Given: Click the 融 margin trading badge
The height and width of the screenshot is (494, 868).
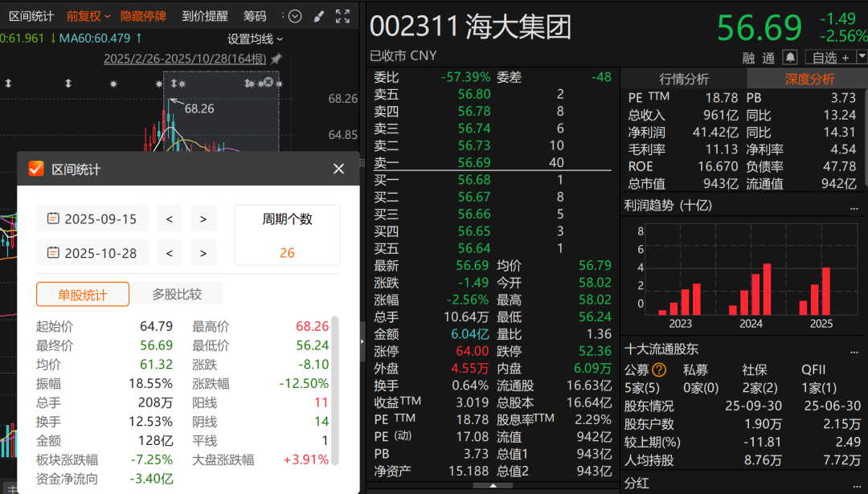Looking at the screenshot, I should coord(748,58).
